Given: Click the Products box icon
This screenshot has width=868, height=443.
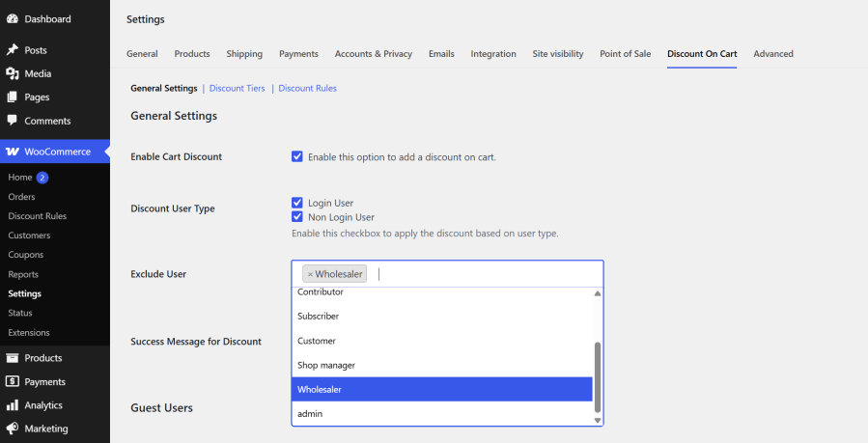Looking at the screenshot, I should [13, 358].
